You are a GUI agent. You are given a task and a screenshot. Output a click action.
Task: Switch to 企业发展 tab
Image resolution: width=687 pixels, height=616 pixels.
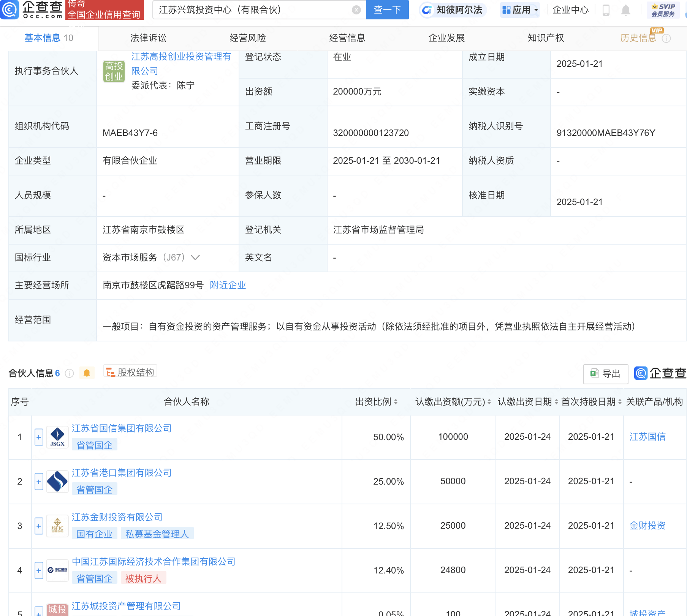(x=447, y=38)
